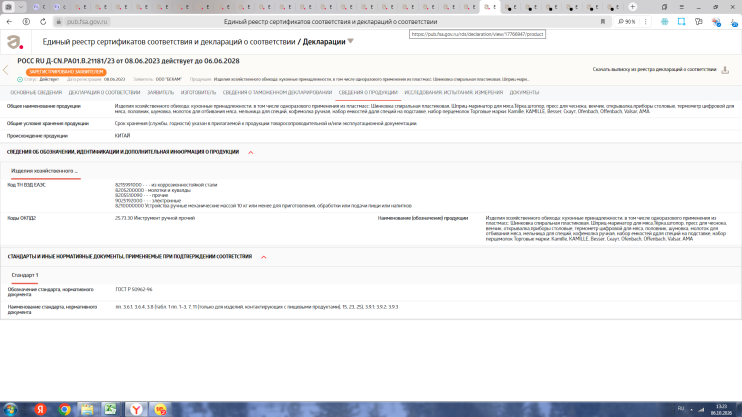The width and height of the screenshot is (742, 417).
Task: Click Обозначение стандарта, нормативного документа label
Action: (51, 292)
